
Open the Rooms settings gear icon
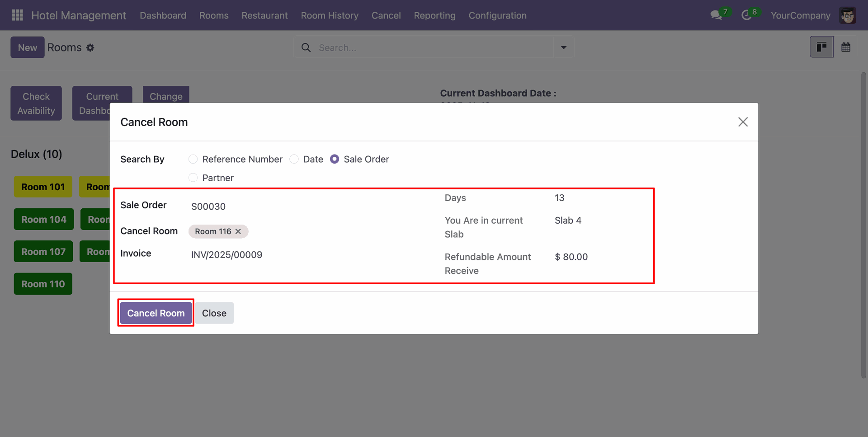click(x=90, y=48)
